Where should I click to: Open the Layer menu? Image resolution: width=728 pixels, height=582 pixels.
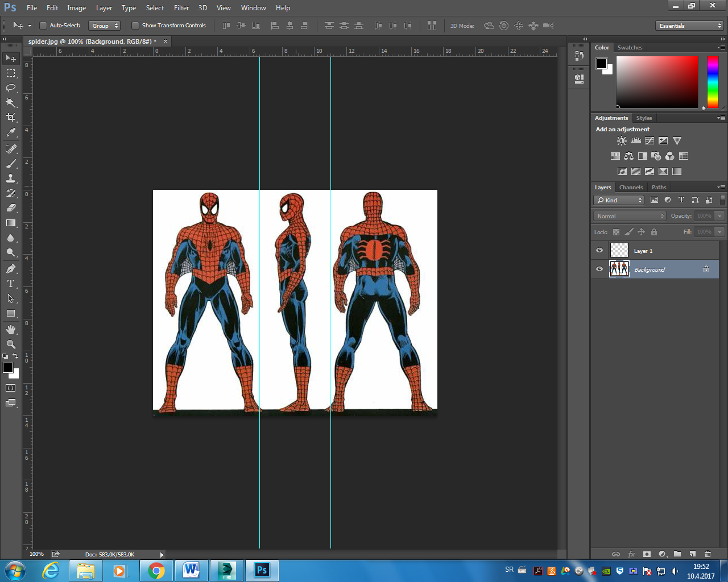104,8
